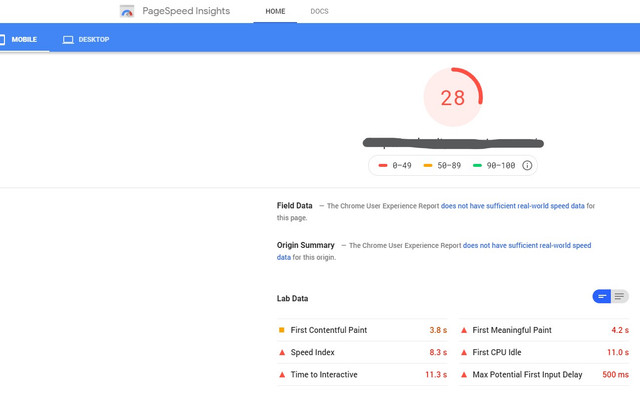Click the First CPU Idle metric label
This screenshot has height=395, width=640.
pos(497,352)
